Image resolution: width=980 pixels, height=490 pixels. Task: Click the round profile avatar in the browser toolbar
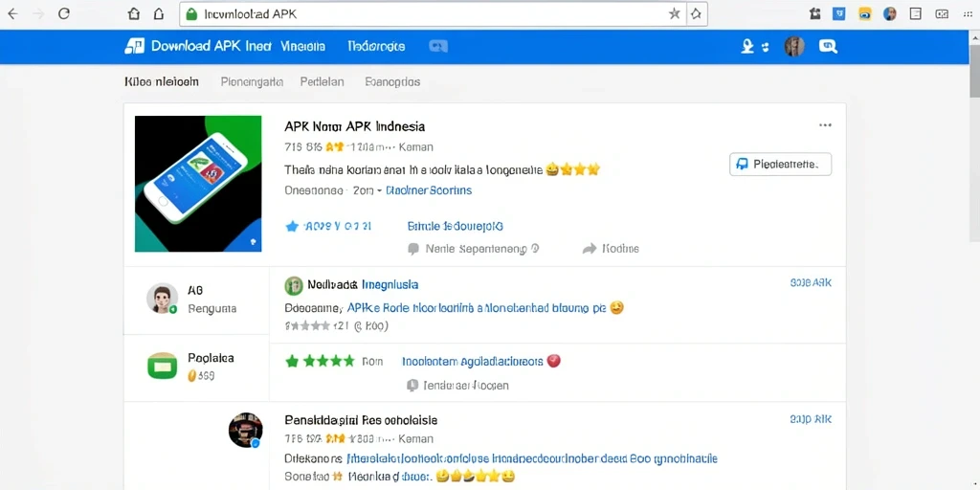[x=890, y=13]
